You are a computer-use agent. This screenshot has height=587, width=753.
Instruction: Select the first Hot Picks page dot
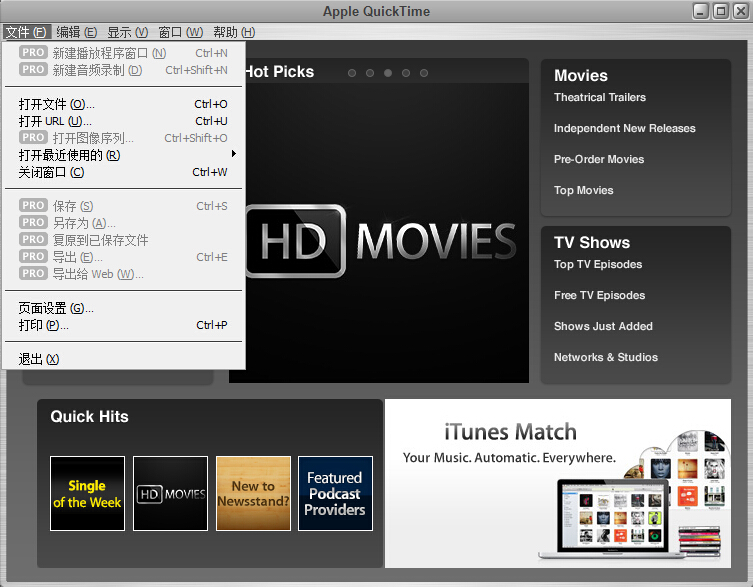352,73
